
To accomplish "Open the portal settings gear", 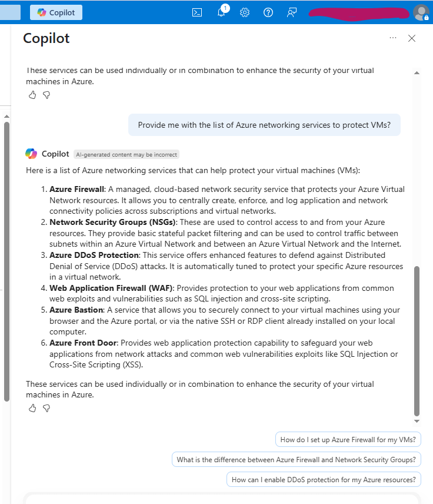I will pos(245,12).
